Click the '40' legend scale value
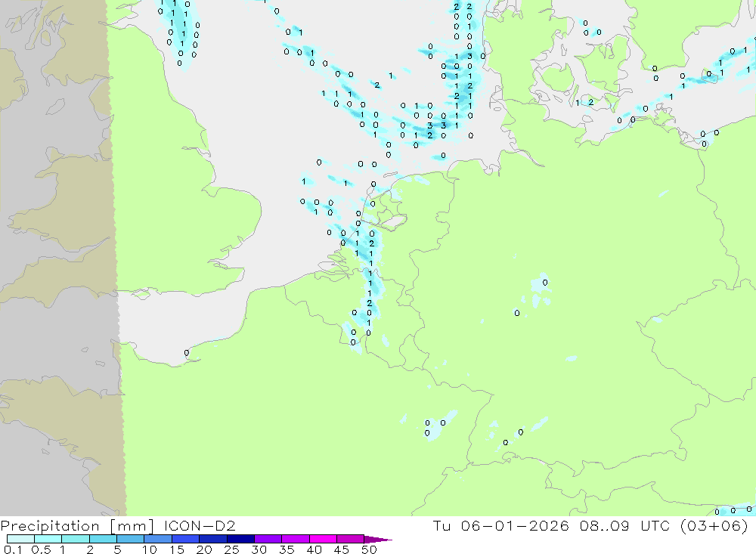The image size is (756, 554). (x=314, y=549)
